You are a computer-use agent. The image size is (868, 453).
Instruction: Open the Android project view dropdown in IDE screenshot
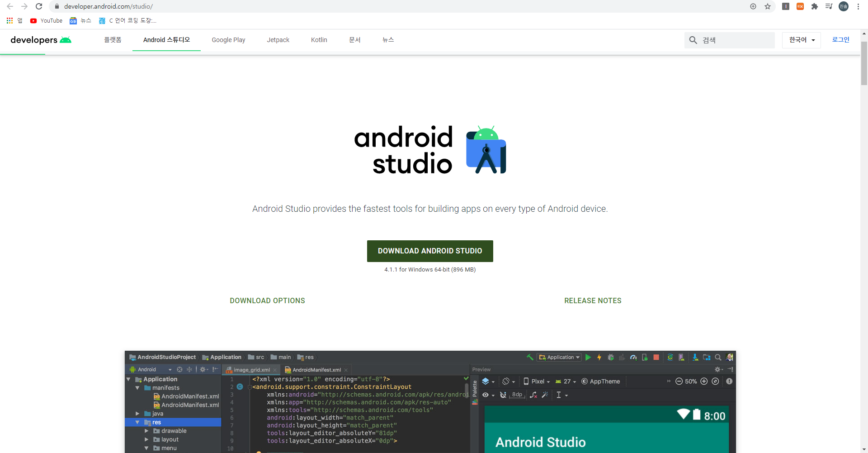coord(151,370)
